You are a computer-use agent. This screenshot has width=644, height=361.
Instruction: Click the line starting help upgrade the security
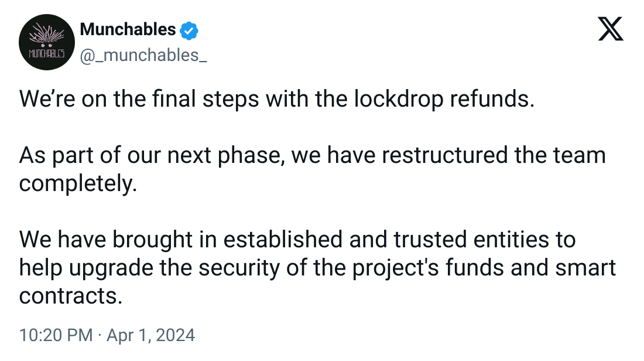tap(317, 268)
